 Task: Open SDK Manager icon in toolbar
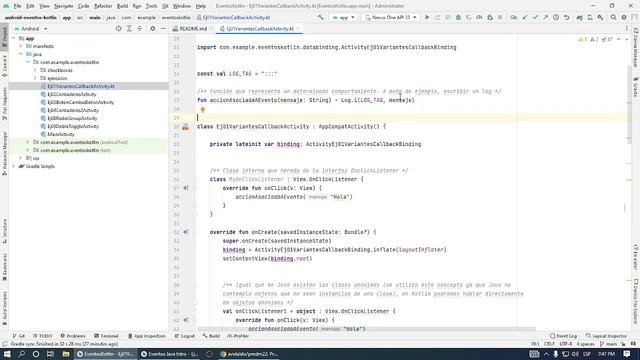pos(600,18)
